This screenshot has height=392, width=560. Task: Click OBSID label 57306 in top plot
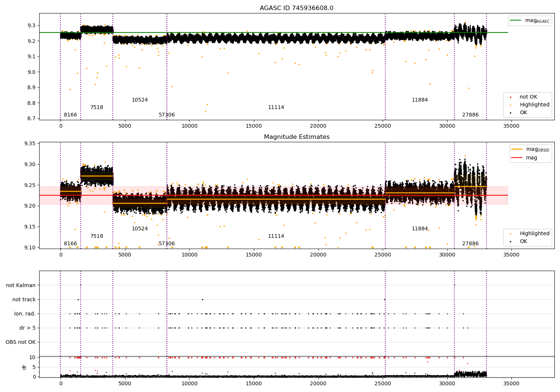pos(167,115)
